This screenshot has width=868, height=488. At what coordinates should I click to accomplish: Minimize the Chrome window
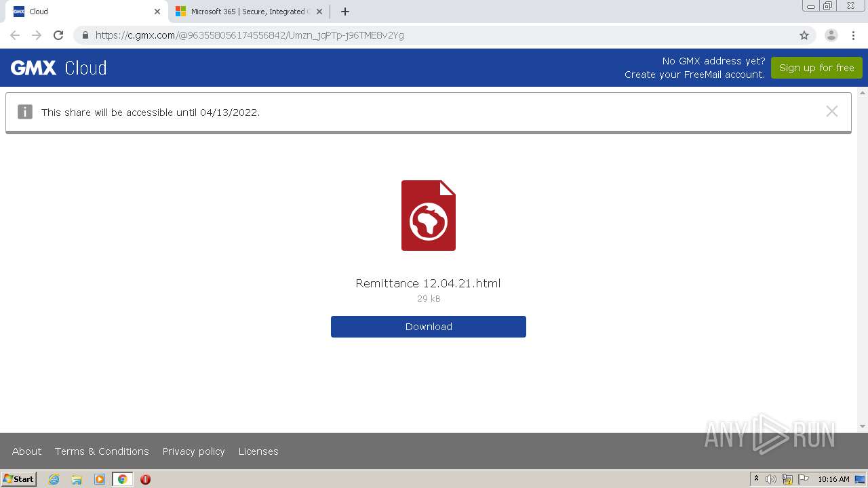811,6
